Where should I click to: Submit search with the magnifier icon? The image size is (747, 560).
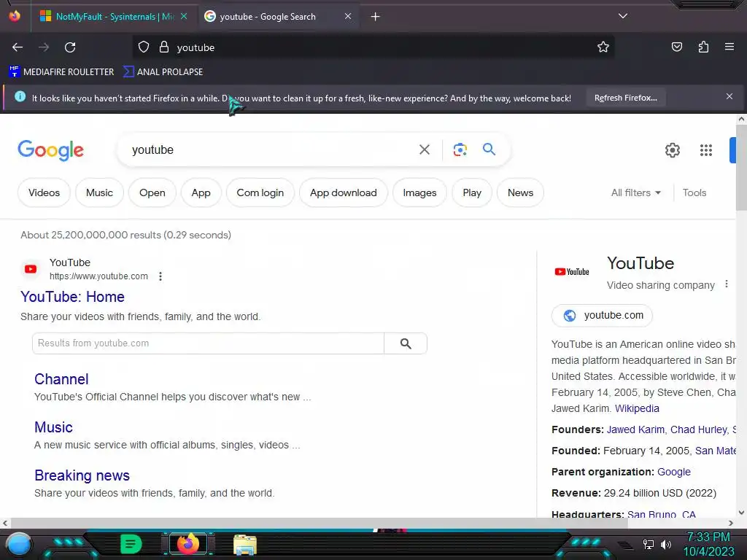489,149
